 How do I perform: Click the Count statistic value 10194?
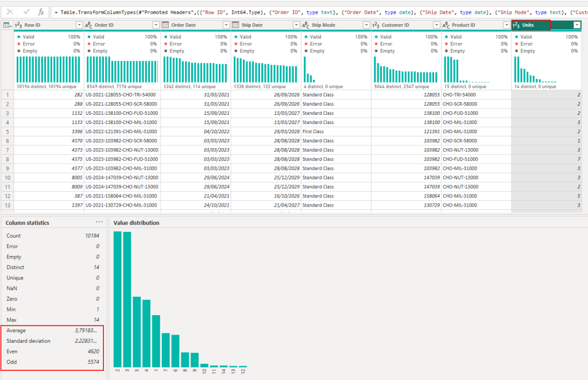tap(92, 236)
